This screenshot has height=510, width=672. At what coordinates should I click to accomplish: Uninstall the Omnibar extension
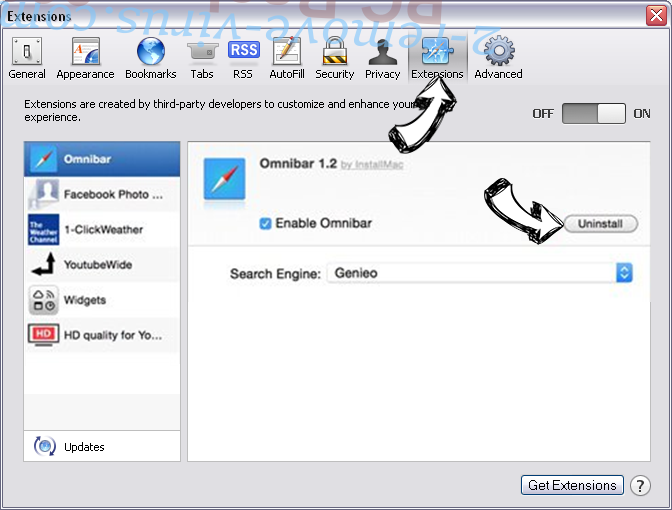[x=600, y=224]
